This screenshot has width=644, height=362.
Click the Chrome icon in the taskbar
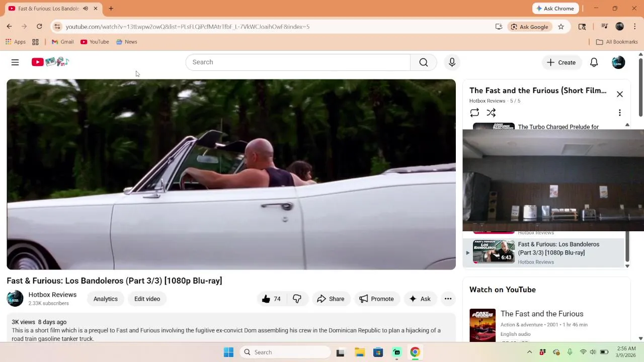[415, 352]
